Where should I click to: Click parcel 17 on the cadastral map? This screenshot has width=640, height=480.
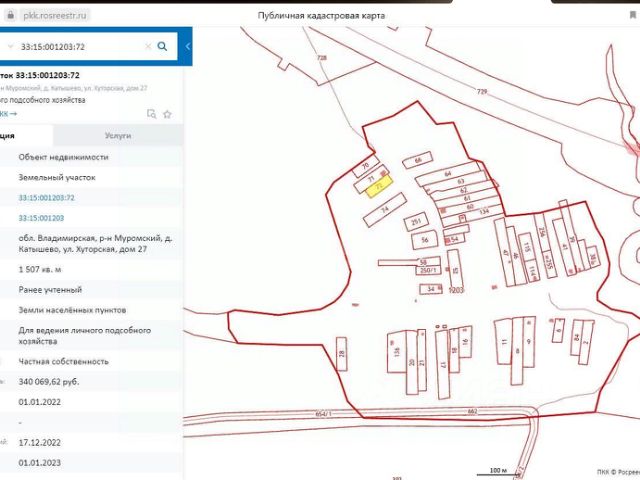pos(442,364)
